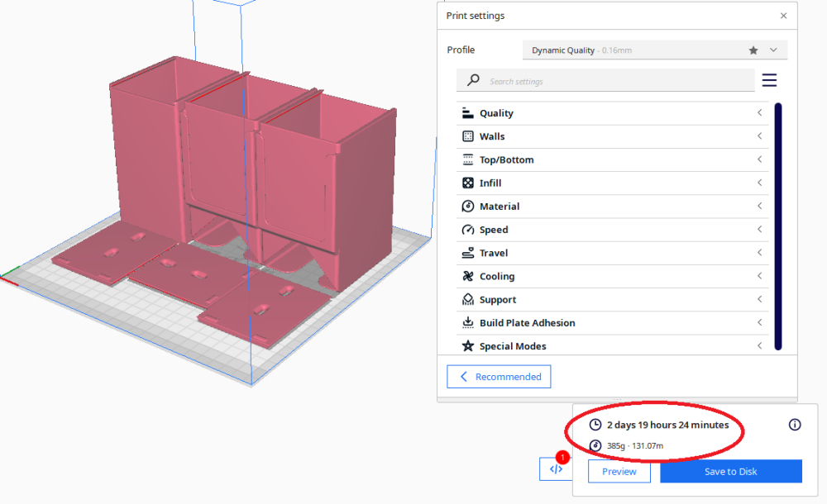Click the Material spool icon
The height and width of the screenshot is (504, 827).
[x=468, y=206]
